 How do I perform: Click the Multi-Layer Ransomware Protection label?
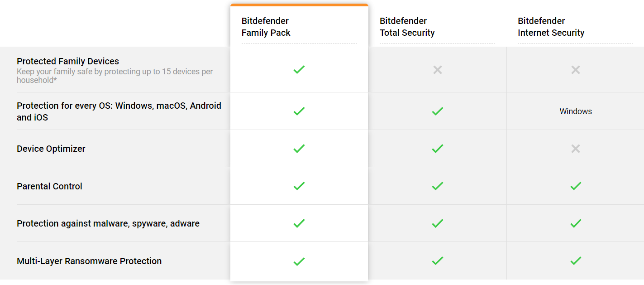(x=89, y=261)
